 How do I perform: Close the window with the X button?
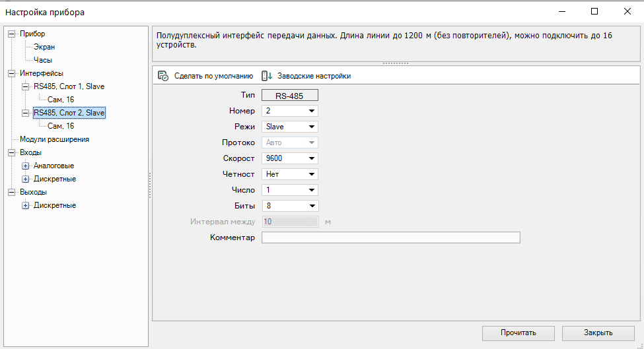pos(627,11)
